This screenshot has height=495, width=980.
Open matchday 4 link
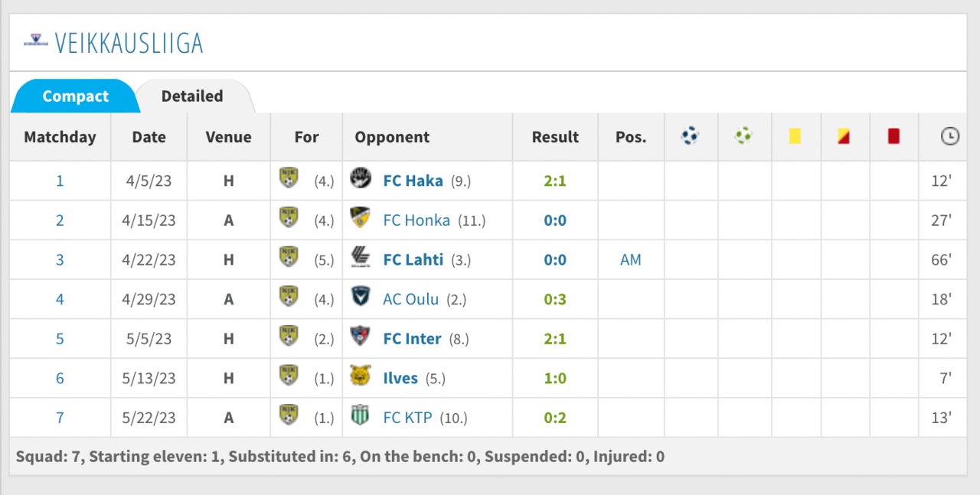click(x=60, y=299)
